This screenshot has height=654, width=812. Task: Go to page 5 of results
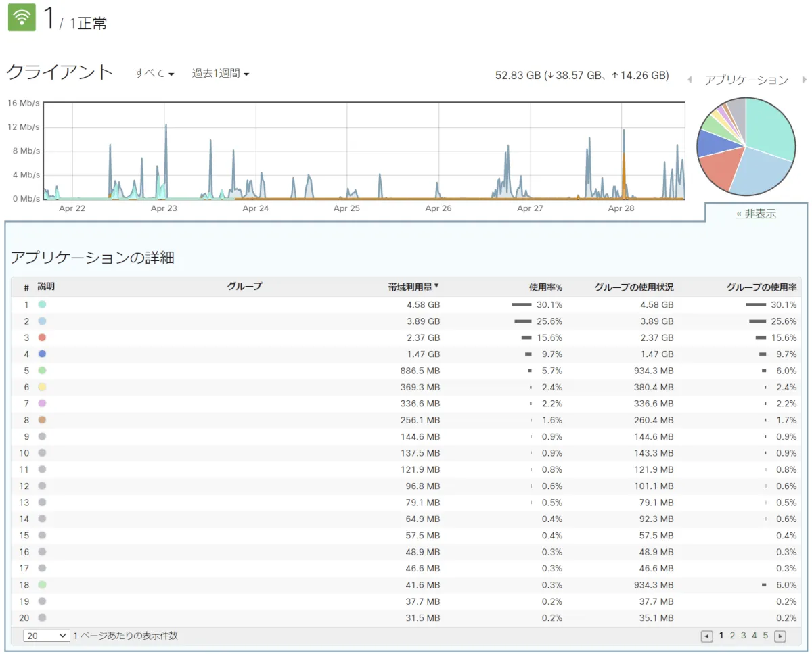click(x=765, y=636)
